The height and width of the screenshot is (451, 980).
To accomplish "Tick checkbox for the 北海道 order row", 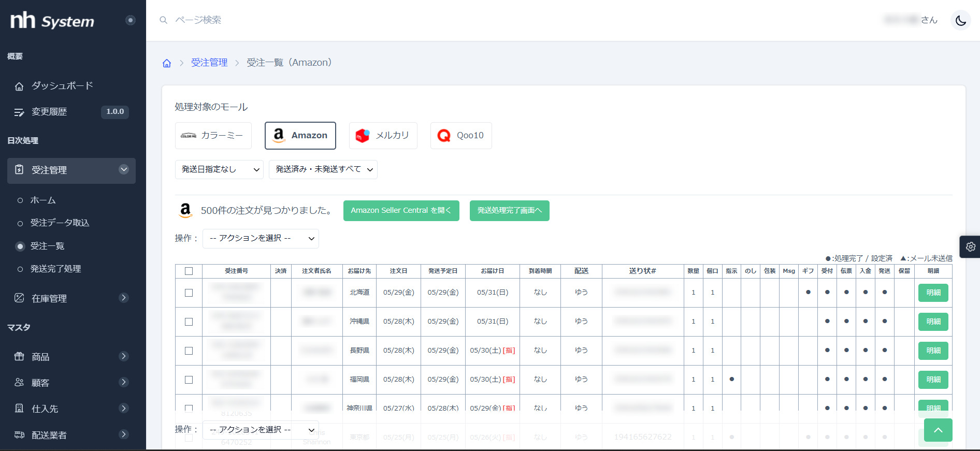I will tap(189, 293).
